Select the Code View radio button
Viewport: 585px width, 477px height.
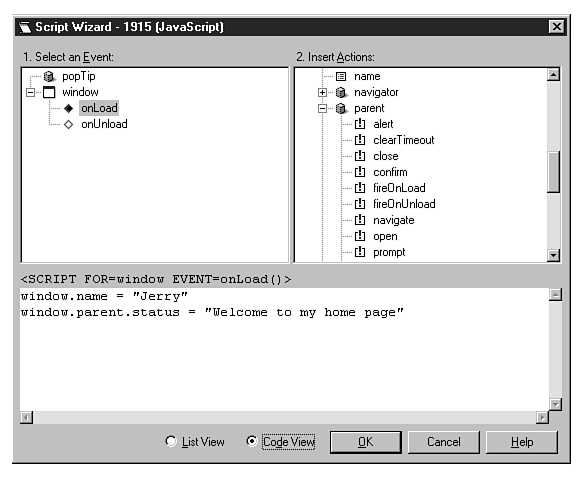252,442
